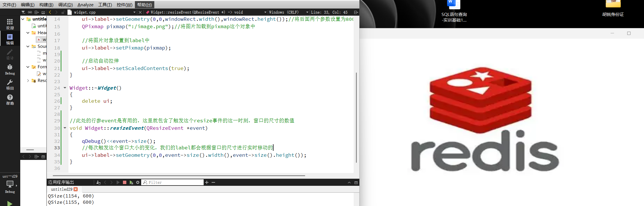Screen dimensions: 644x206
Task: Switch to the 编辑 (Edit) mode
Action: tap(10, 39)
